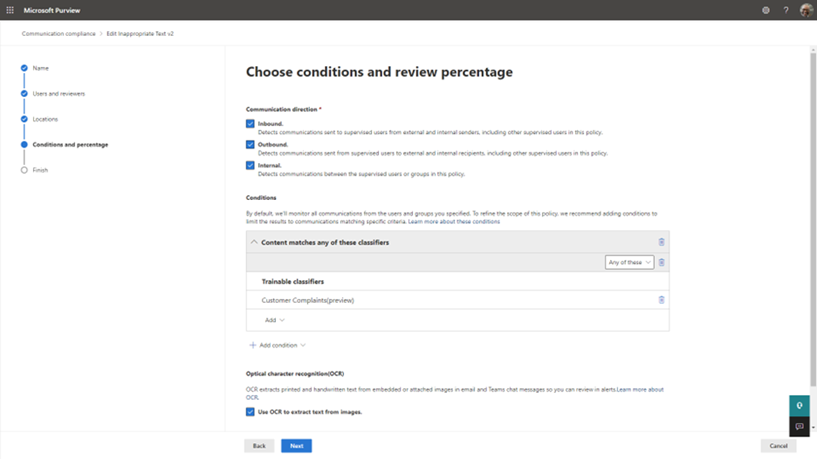
Task: Uncheck the Outbound direction checkbox
Action: [x=250, y=144]
